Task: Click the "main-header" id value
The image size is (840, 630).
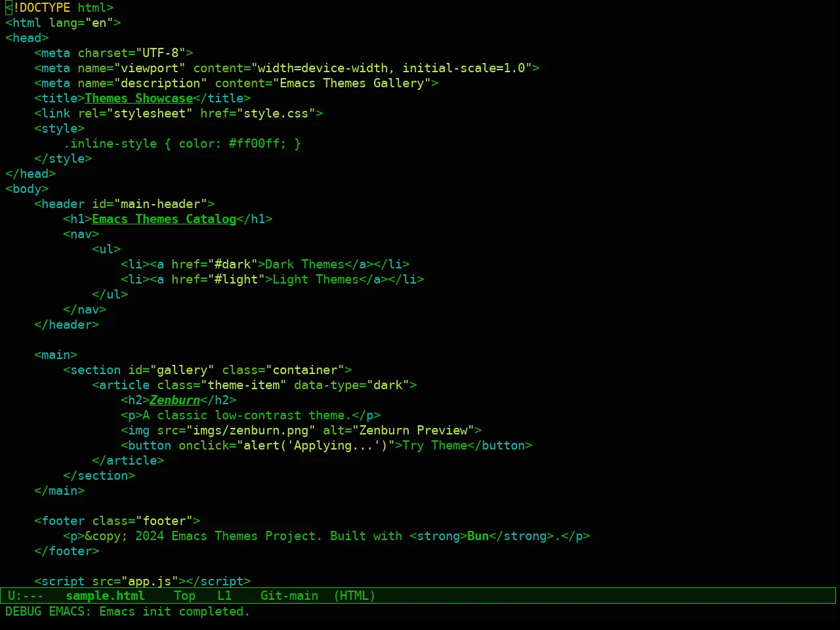Action: (x=161, y=204)
